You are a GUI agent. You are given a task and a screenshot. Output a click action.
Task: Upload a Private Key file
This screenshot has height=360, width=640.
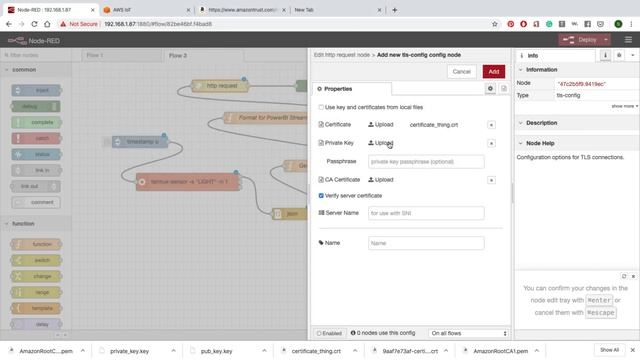click(x=380, y=143)
